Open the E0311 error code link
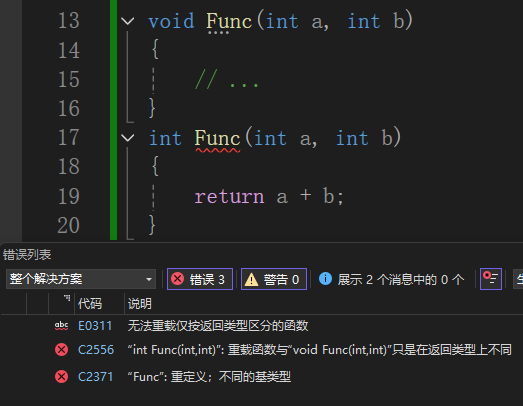The height and width of the screenshot is (406, 523). (95, 326)
